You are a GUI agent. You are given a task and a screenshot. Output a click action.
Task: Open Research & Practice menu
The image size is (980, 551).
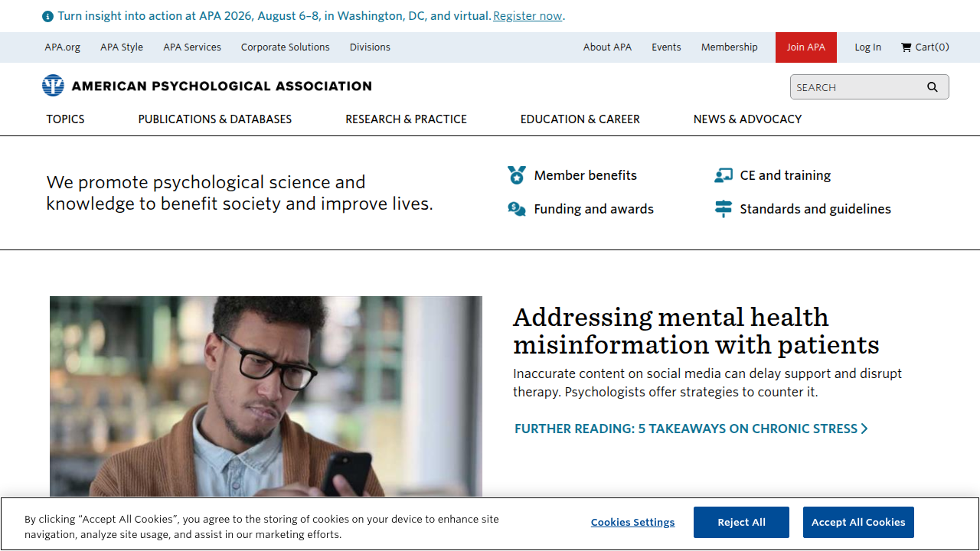406,119
